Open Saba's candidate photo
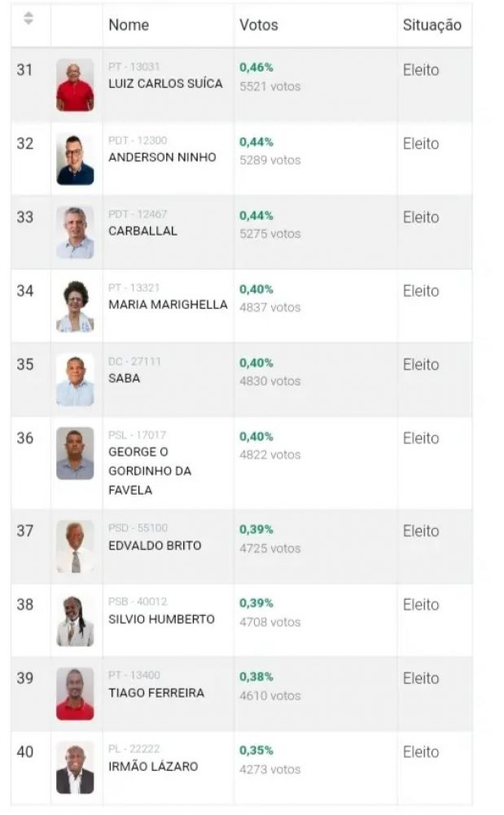The image size is (504, 815). pos(75,380)
